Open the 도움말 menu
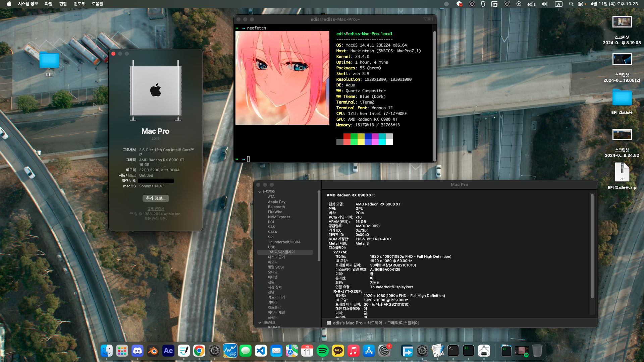 (98, 4)
